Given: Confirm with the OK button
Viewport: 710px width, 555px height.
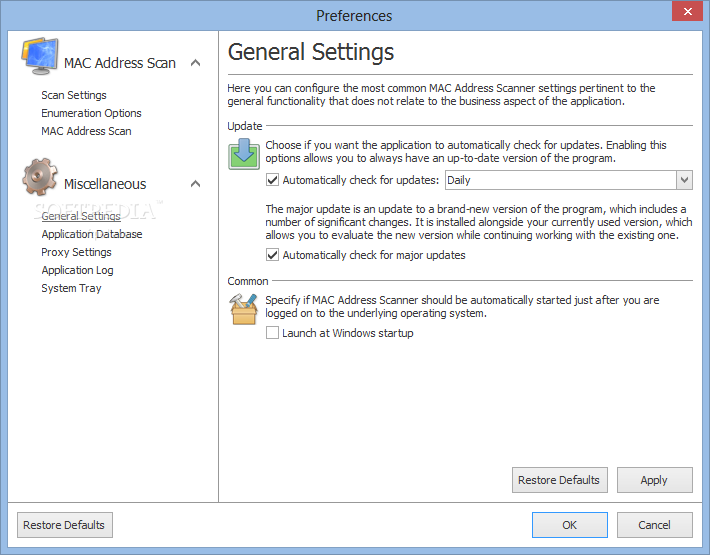Looking at the screenshot, I should [x=570, y=525].
